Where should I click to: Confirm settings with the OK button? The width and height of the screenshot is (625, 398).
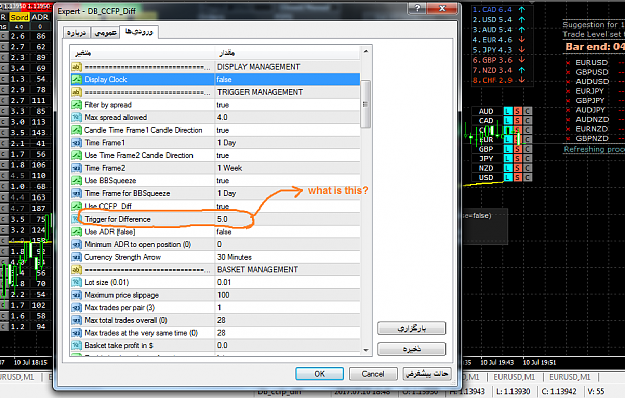coord(319,374)
